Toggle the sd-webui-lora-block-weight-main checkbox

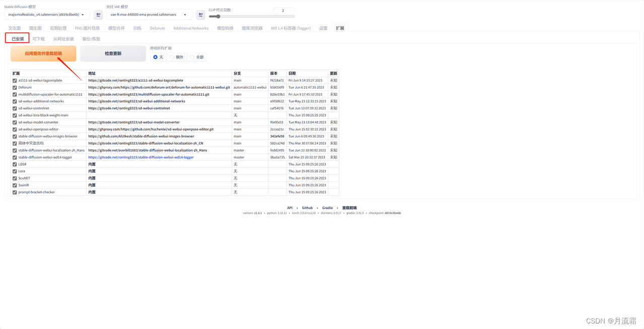point(15,115)
